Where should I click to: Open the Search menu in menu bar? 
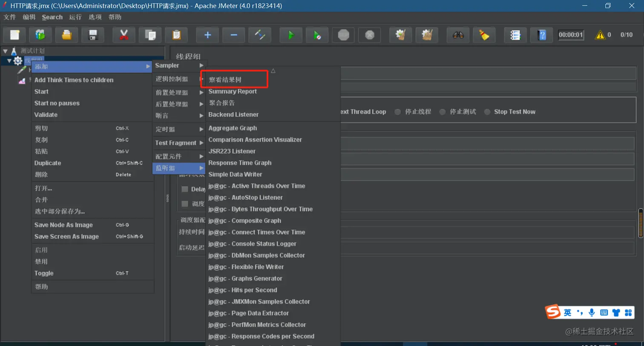pyautogui.click(x=52, y=17)
